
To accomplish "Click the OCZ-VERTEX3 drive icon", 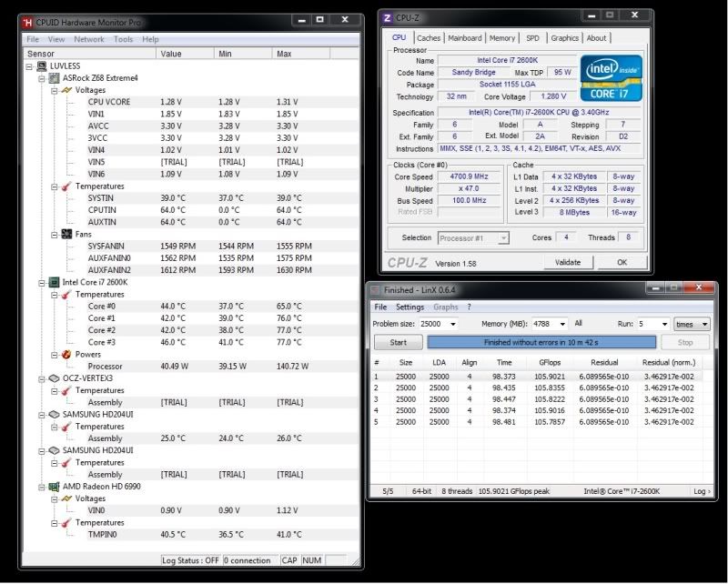I will click(54, 378).
